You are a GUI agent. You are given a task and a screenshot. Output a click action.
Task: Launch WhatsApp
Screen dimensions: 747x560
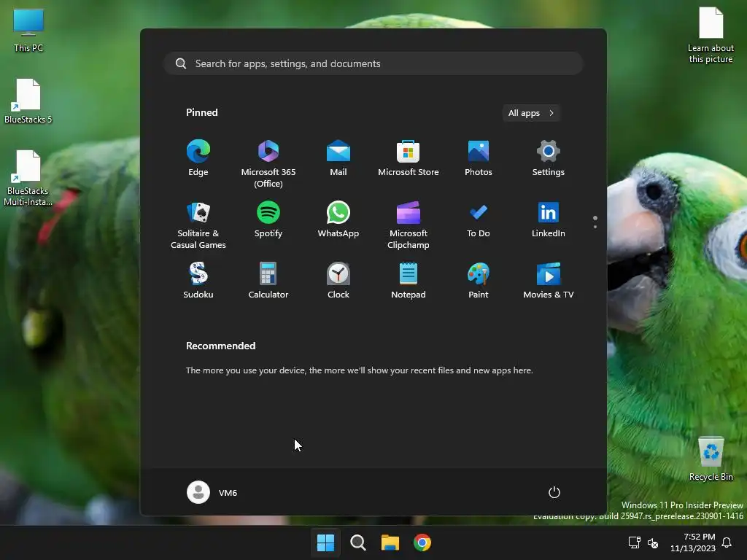pyautogui.click(x=338, y=219)
